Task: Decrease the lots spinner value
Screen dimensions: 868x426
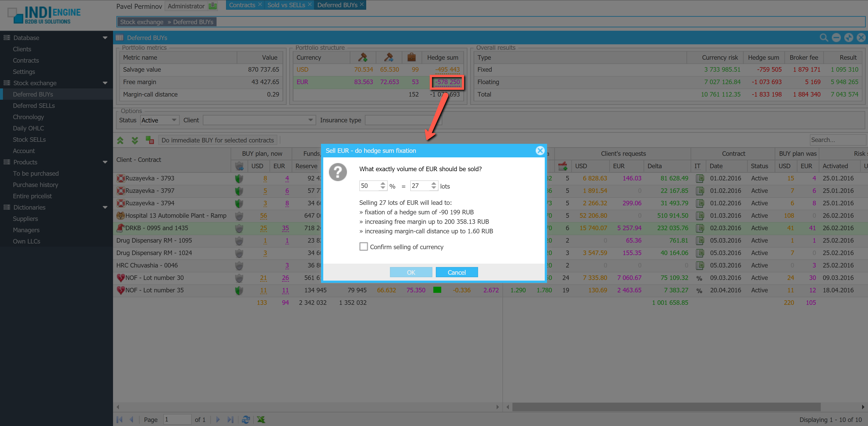Action: pos(434,188)
